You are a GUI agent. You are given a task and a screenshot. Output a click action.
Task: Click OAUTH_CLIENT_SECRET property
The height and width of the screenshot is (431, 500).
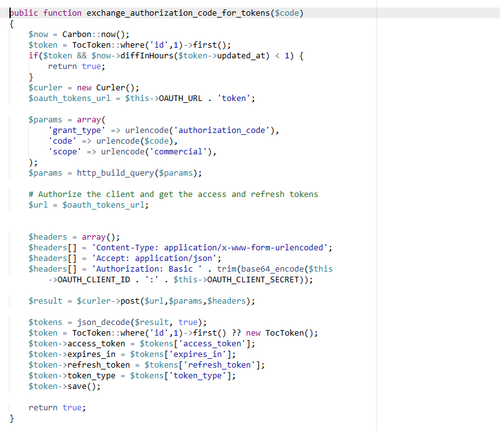point(253,280)
